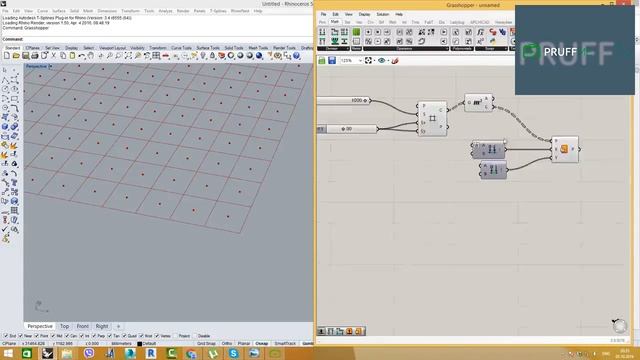Viewport: 640px width, 360px height.
Task: Open Rhino Curve menu
Action: coord(42,11)
